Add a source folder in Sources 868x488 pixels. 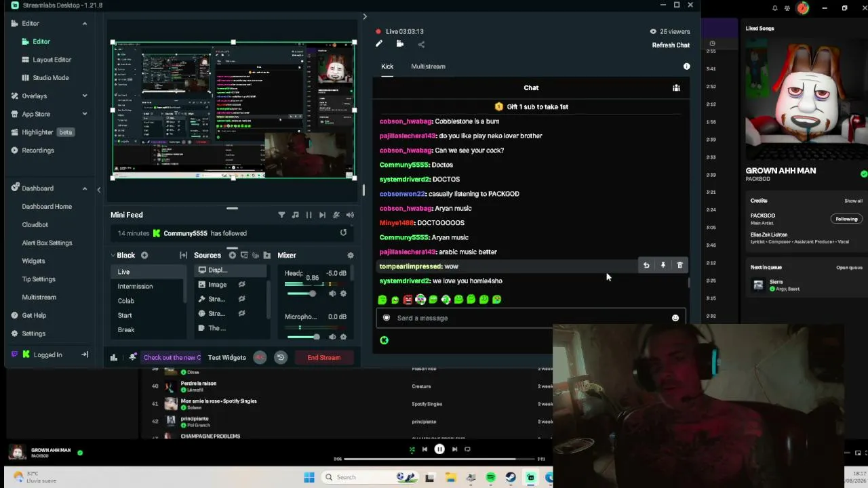[267, 256]
